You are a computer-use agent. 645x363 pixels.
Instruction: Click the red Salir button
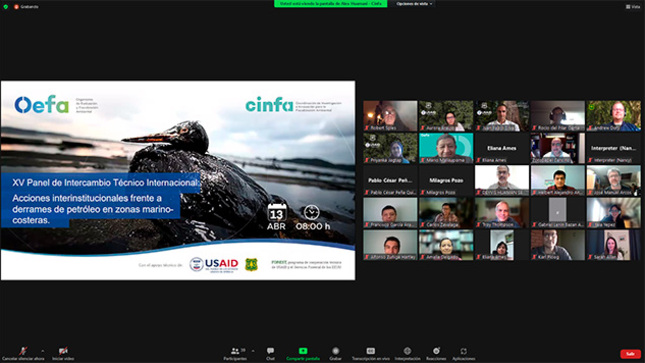point(630,354)
